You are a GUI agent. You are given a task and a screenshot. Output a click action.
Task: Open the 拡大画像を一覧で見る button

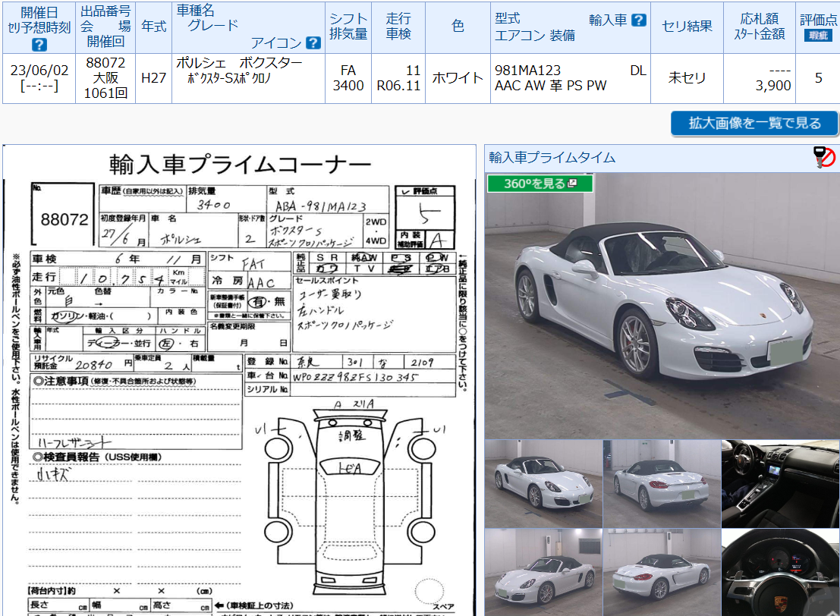click(x=754, y=123)
